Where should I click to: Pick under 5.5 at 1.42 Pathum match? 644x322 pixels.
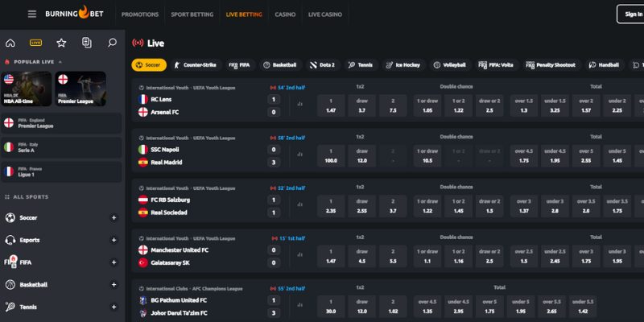pyautogui.click(x=583, y=306)
